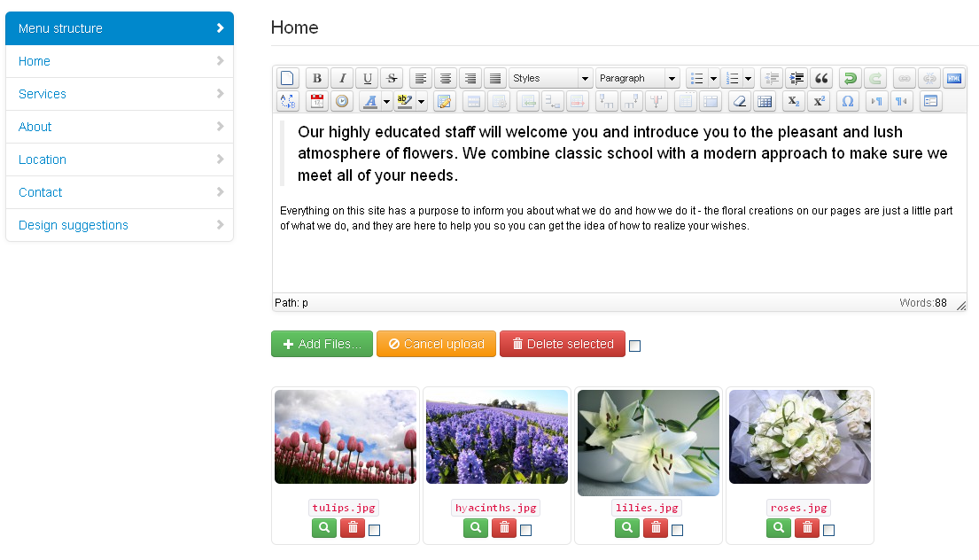Center align the text

446,78
